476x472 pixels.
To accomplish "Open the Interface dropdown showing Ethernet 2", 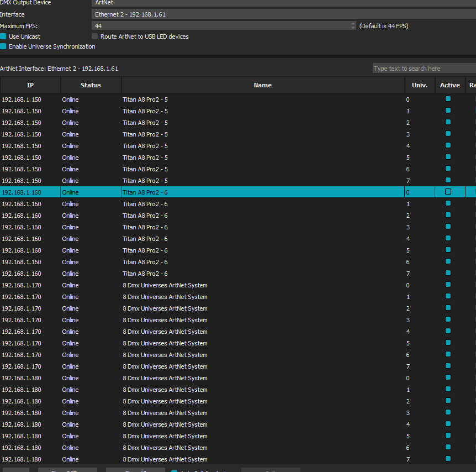I will (283, 14).
